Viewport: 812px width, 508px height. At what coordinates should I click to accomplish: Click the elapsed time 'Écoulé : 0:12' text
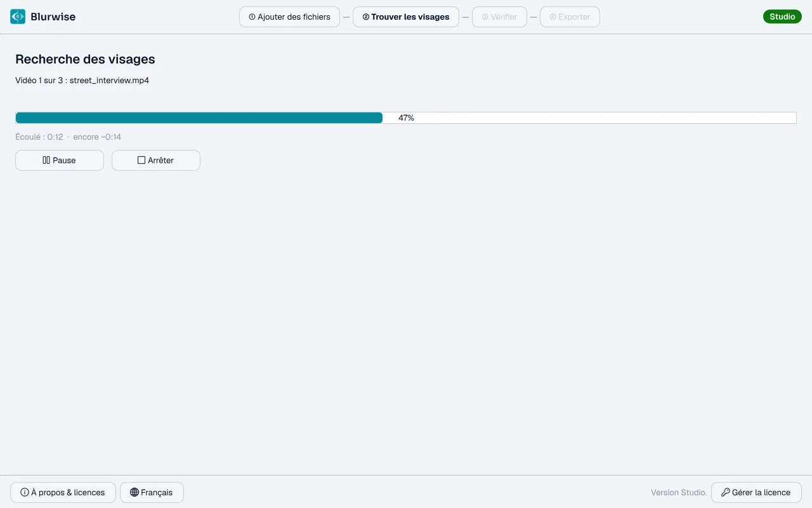[x=39, y=137]
